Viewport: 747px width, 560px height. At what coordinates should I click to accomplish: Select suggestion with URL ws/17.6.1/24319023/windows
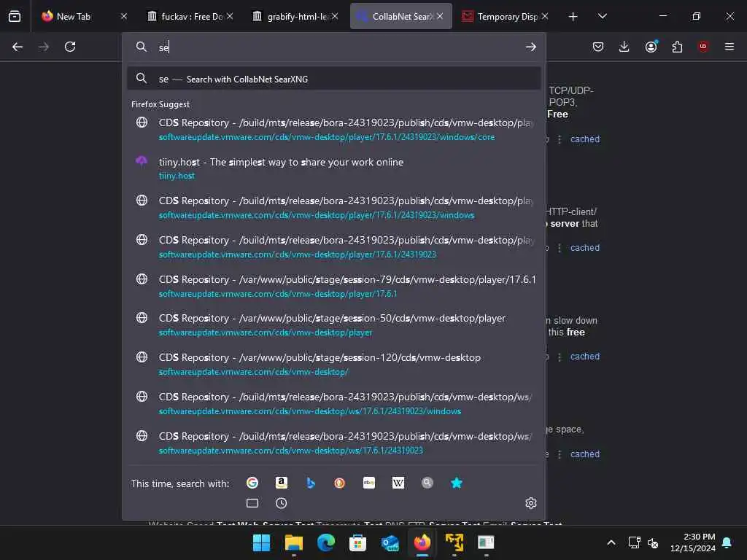(333, 403)
